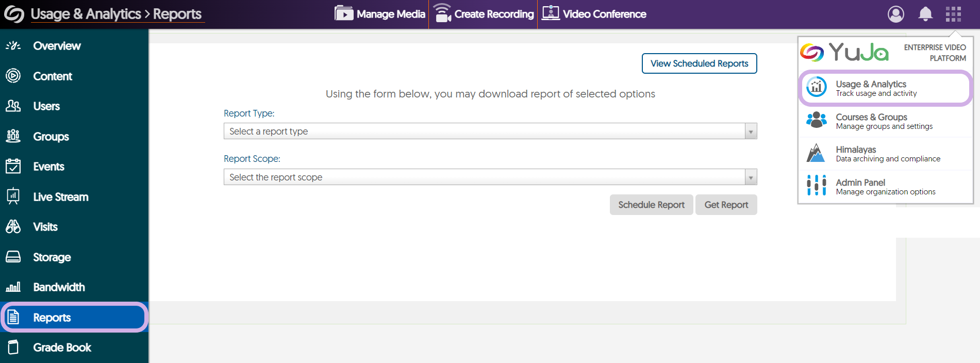Click the Visits binoculars icon
Image resolution: width=980 pixels, height=363 pixels.
click(13, 226)
